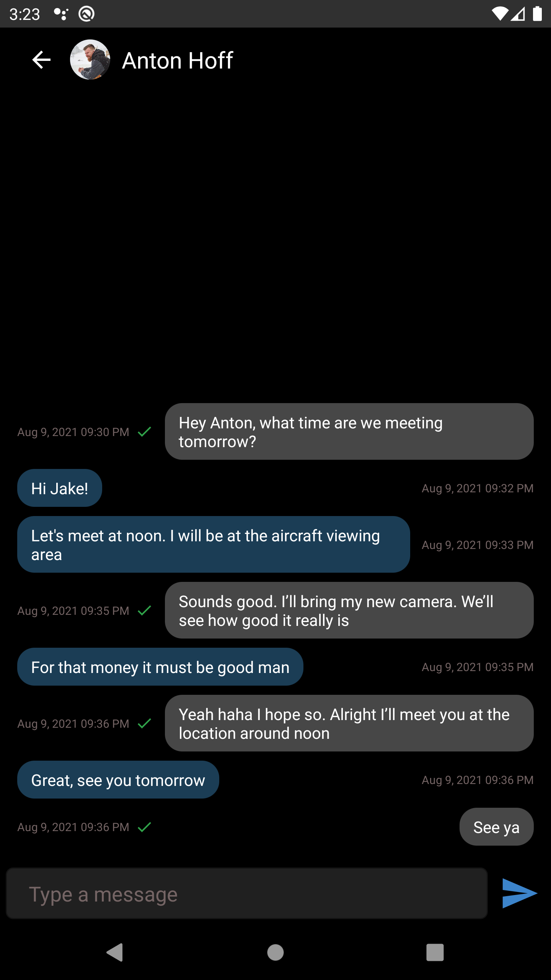Focus the "Type a message" input field

point(247,894)
